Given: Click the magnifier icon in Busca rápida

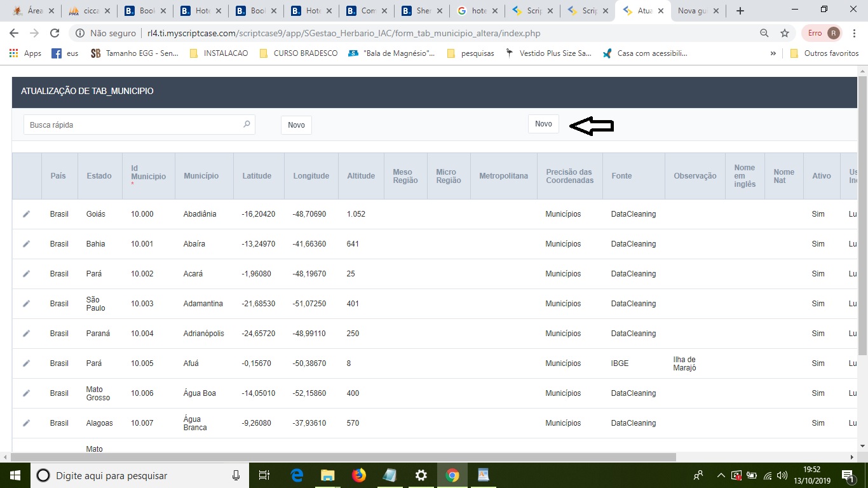Looking at the screenshot, I should coord(247,125).
